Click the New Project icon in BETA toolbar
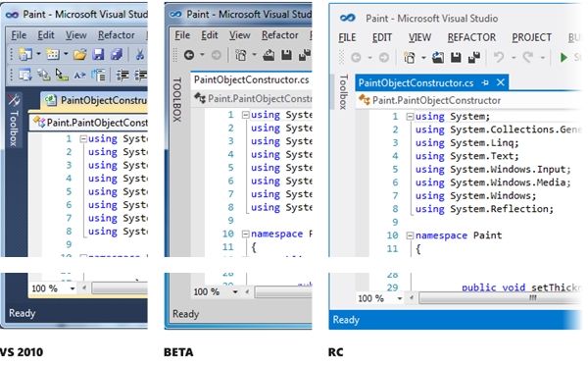 pos(241,56)
